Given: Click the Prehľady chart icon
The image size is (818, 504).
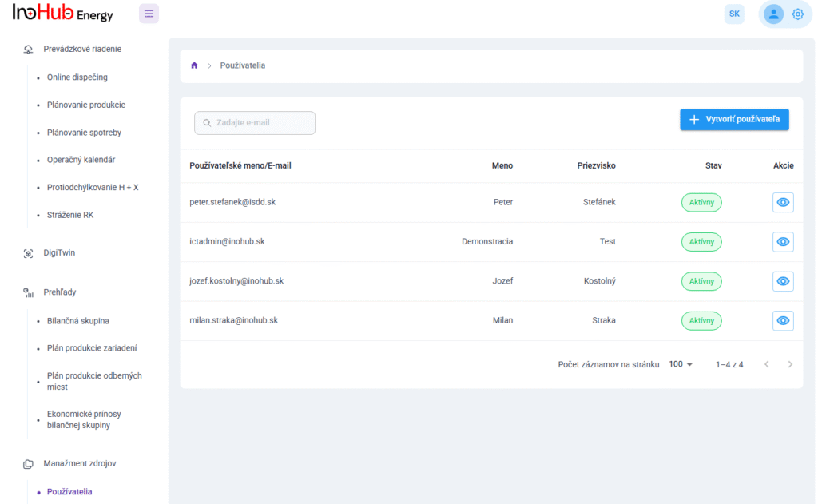Looking at the screenshot, I should [x=28, y=292].
